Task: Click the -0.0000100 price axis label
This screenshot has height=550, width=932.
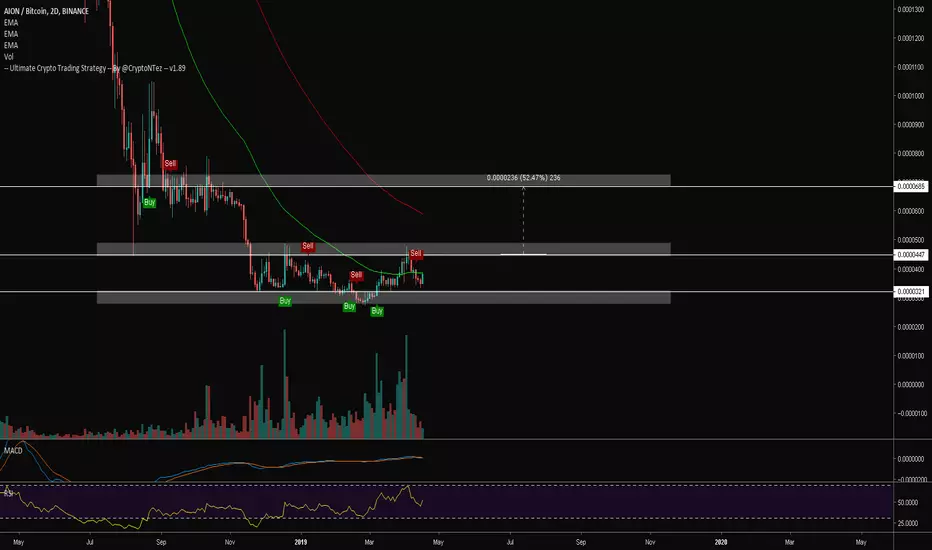Action: click(x=911, y=413)
